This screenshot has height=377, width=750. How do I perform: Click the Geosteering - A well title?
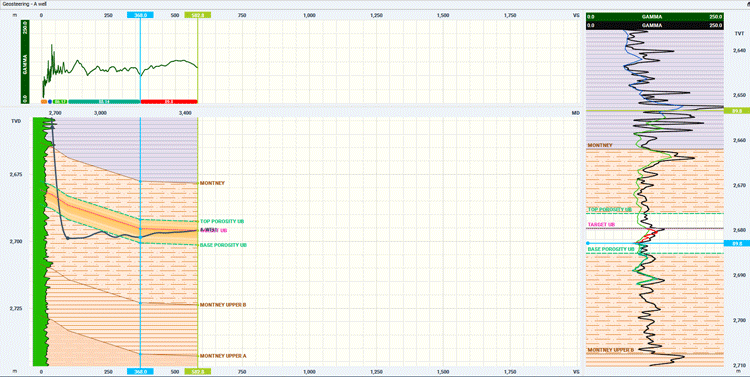click(24, 4)
